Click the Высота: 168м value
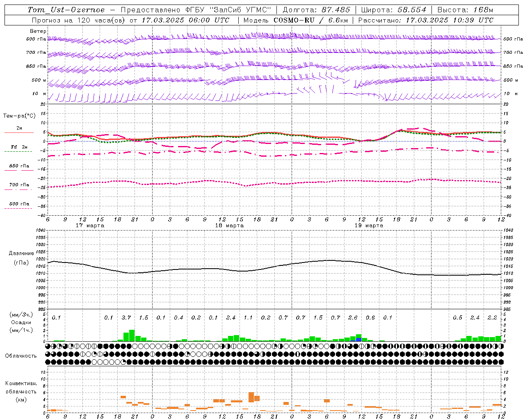 tap(466, 10)
